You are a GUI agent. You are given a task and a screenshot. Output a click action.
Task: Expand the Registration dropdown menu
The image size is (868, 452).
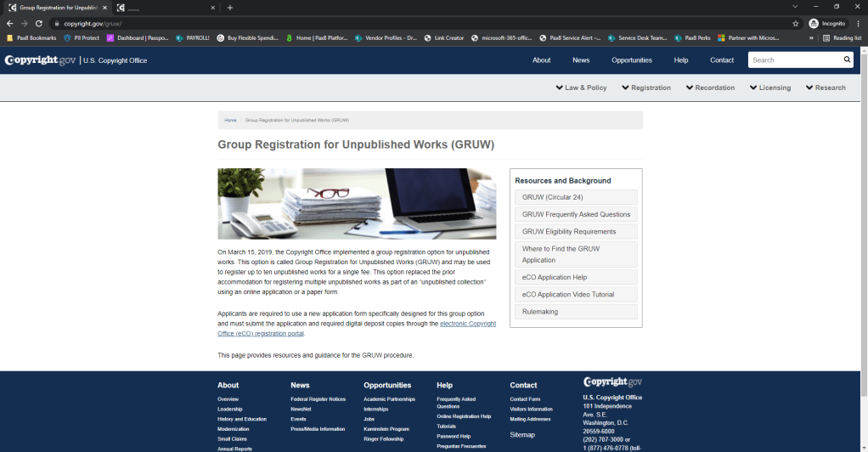point(645,88)
